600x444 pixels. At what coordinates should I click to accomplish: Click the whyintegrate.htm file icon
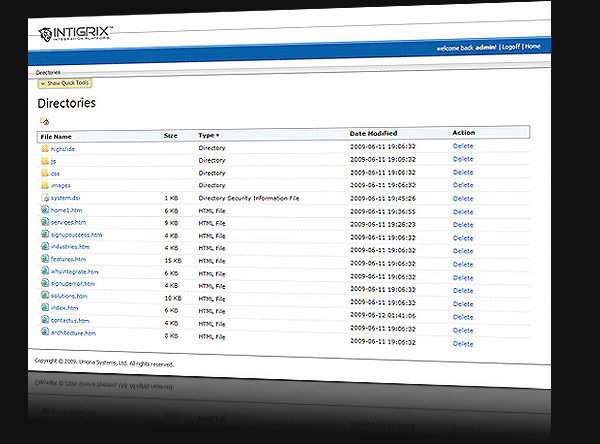point(45,271)
